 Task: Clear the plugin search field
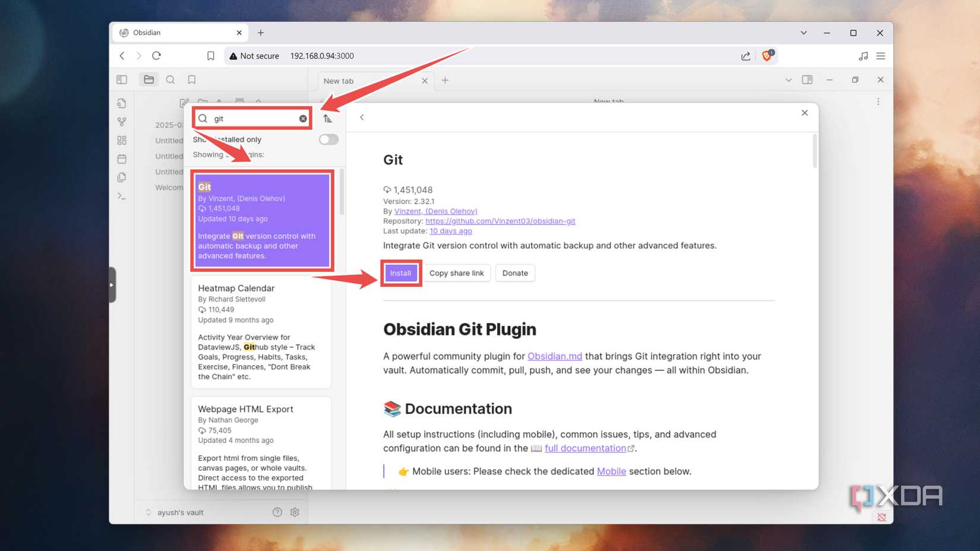(303, 119)
